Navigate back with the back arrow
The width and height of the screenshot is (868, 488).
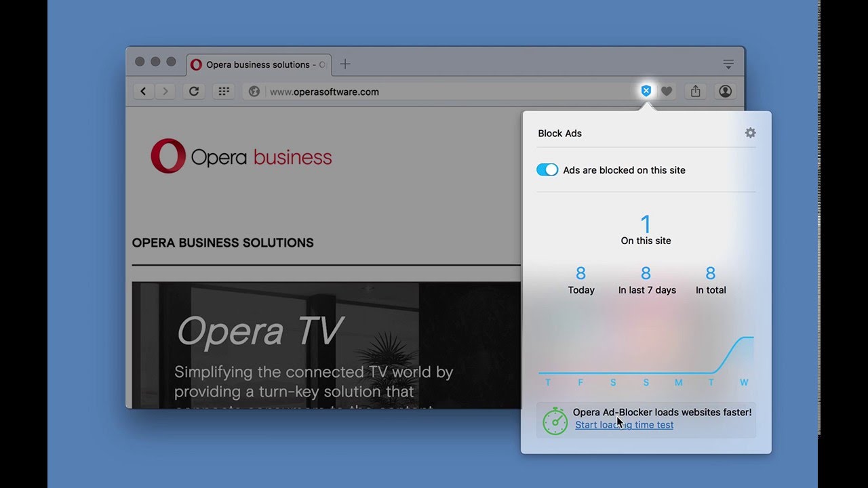pos(143,91)
